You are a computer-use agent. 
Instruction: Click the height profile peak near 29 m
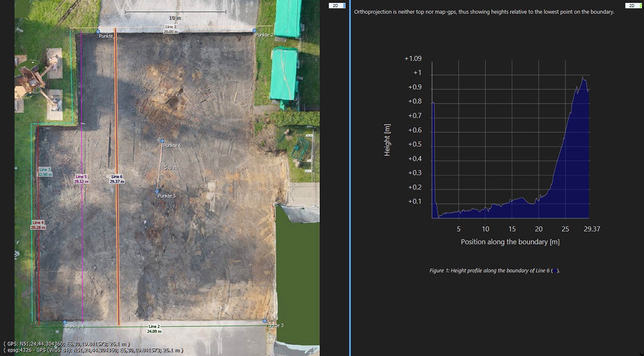pos(583,78)
